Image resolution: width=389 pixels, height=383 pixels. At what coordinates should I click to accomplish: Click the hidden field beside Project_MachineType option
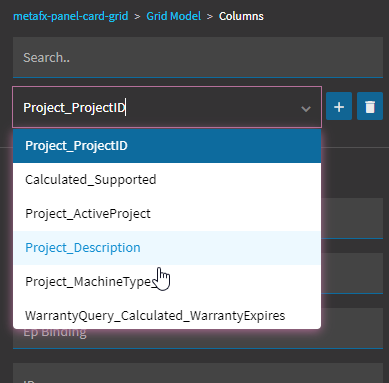tap(352, 273)
